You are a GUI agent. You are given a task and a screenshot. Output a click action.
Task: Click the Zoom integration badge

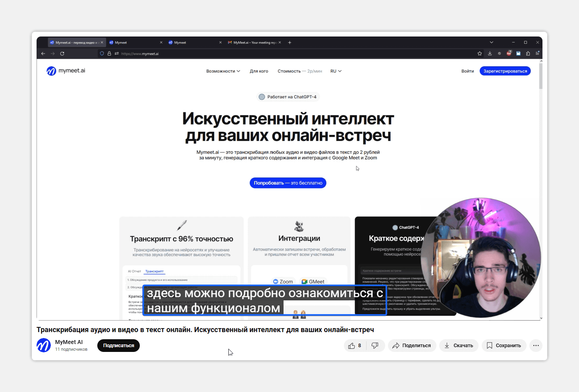(283, 282)
